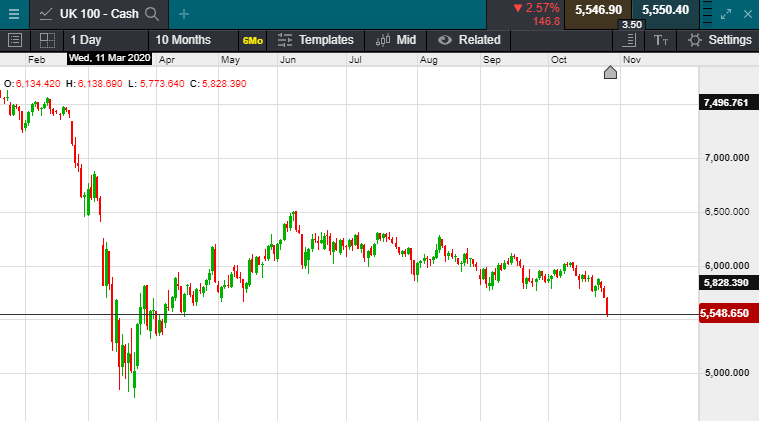Click the 5,000.000 price axis label
This screenshot has width=759, height=421.
pos(727,373)
